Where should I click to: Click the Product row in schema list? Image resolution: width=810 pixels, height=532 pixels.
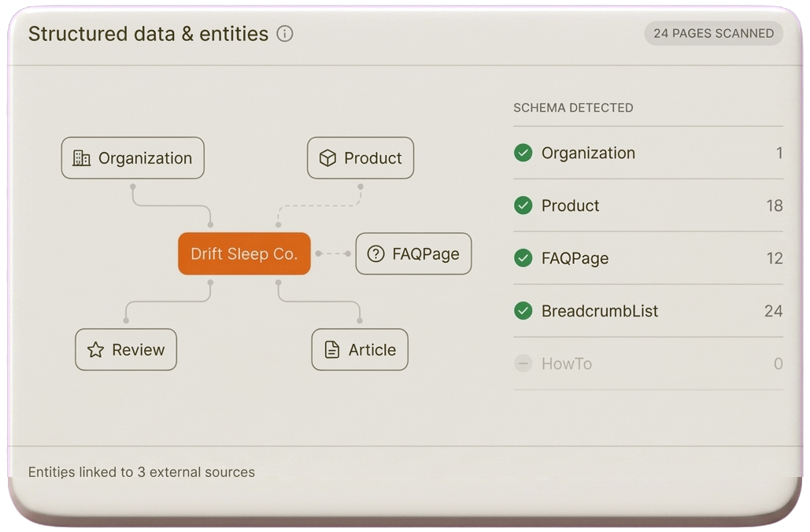pos(649,205)
